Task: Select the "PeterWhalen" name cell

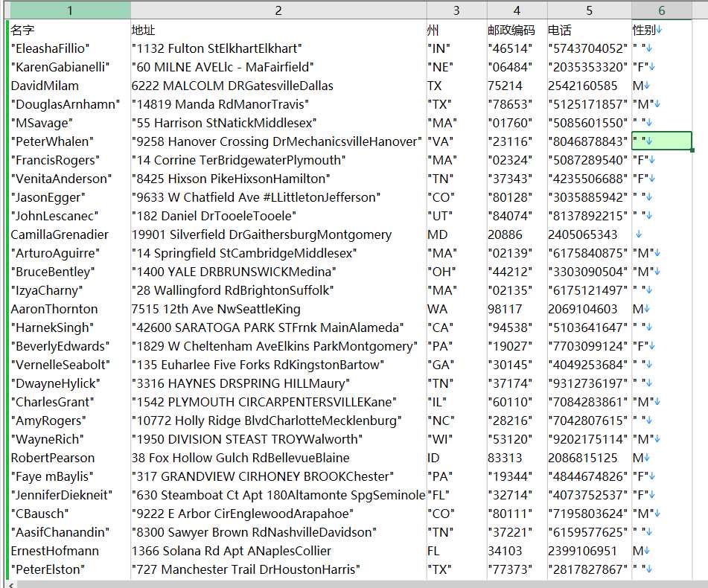Action: point(69,141)
